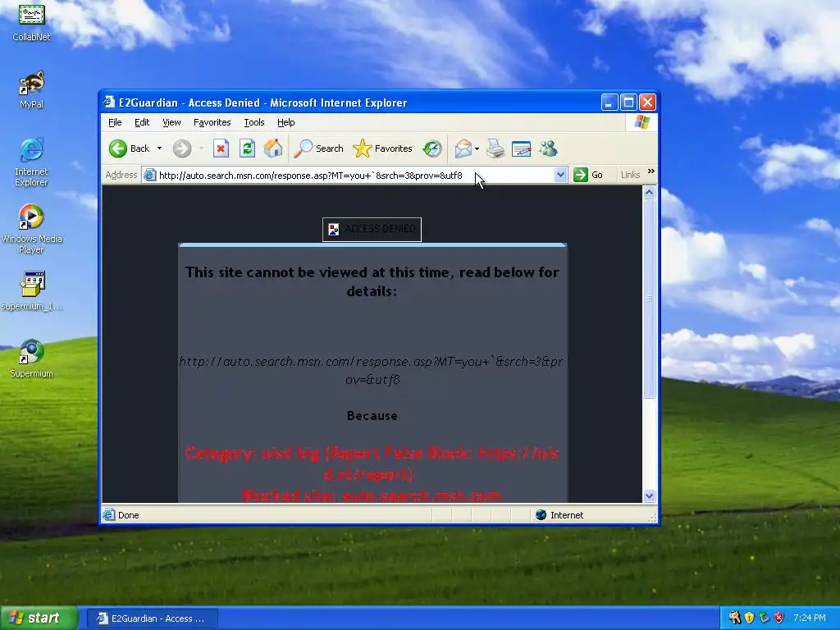Open the Windows start button
The width and height of the screenshot is (840, 630).
tap(39, 619)
